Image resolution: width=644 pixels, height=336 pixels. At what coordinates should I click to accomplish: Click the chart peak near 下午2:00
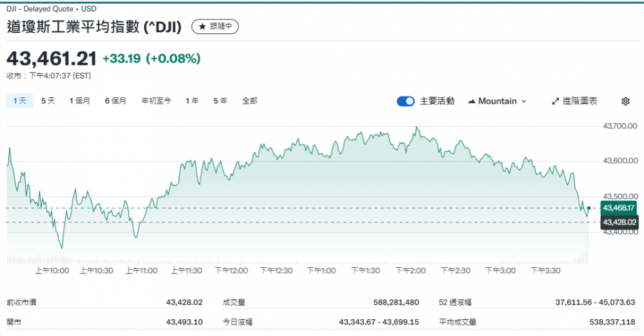point(417,127)
